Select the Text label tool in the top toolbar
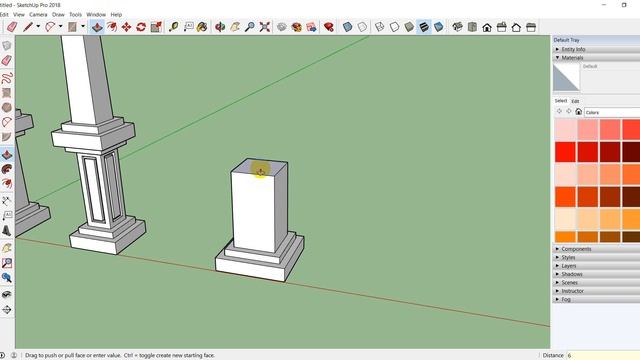Screen dimensions: 640x360 (x=188, y=27)
